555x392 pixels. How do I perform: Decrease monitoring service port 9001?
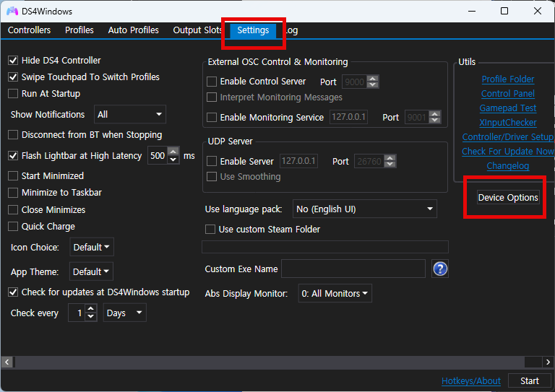(x=434, y=120)
